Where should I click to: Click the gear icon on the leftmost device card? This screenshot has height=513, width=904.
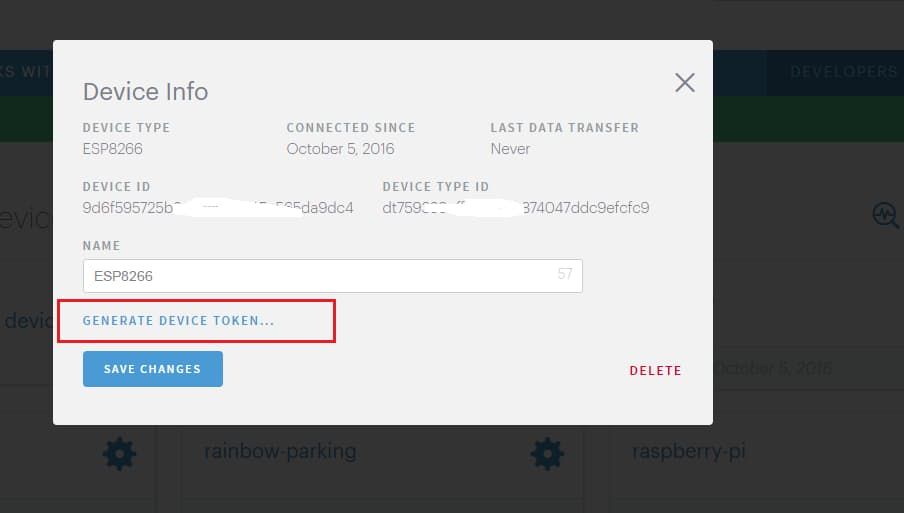[119, 454]
